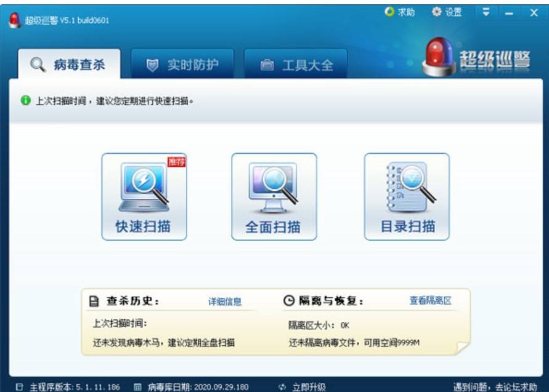This screenshot has height=392, width=549.
Task: Click the document icon beside 查杀历史
Action: [94, 301]
